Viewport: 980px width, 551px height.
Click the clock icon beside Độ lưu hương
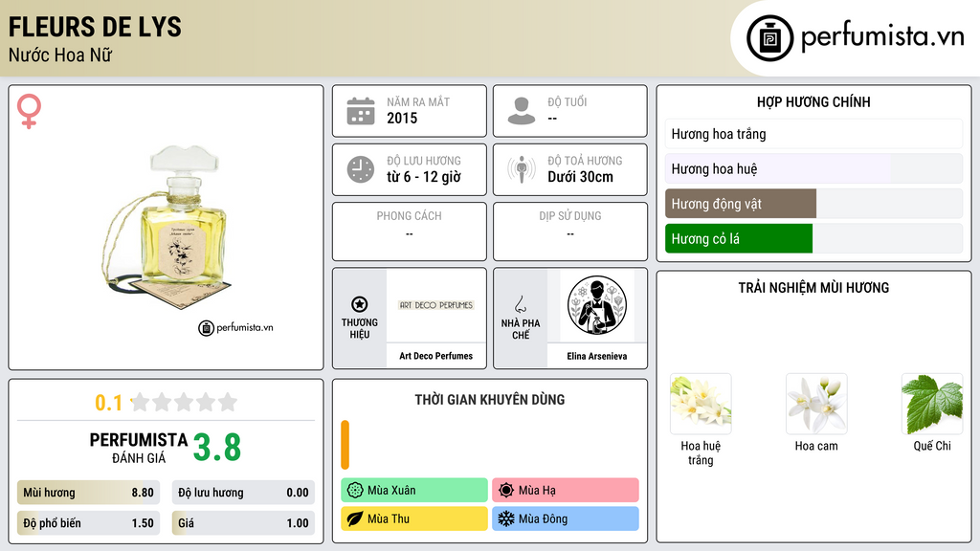(361, 169)
